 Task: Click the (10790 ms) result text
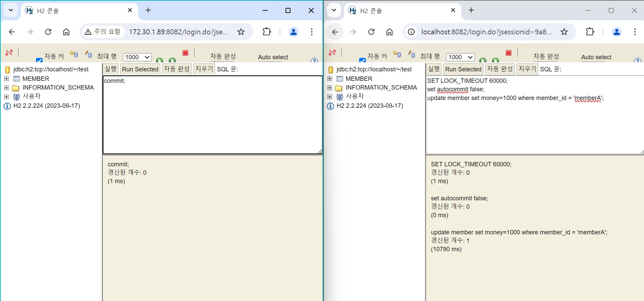(x=446, y=249)
